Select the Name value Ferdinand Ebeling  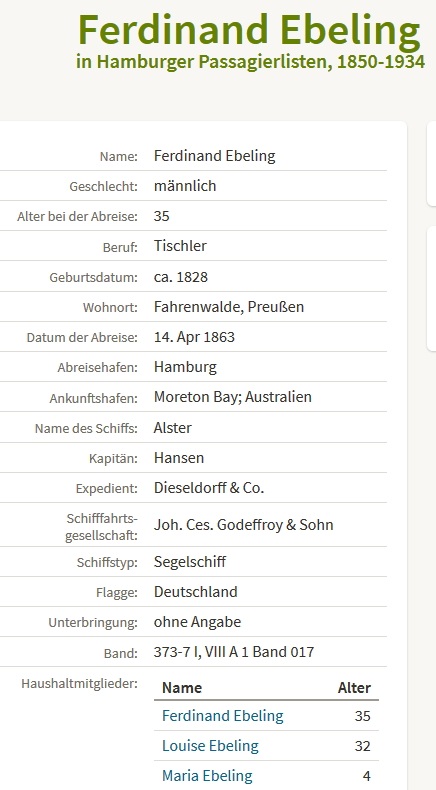(x=215, y=156)
